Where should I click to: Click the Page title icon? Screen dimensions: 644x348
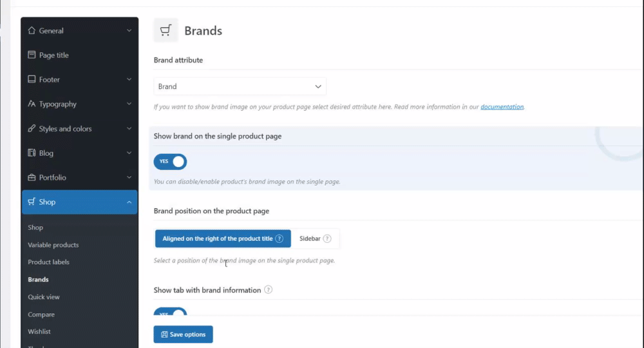click(x=32, y=55)
